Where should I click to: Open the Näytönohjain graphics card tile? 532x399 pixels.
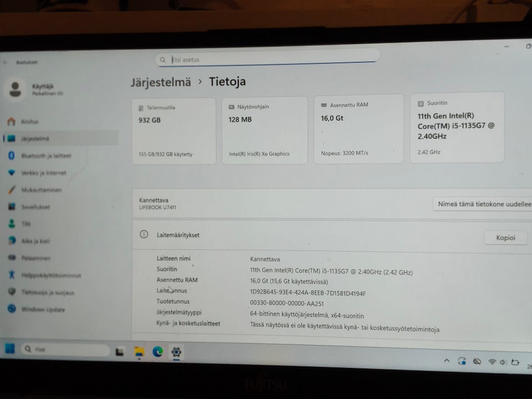click(265, 130)
